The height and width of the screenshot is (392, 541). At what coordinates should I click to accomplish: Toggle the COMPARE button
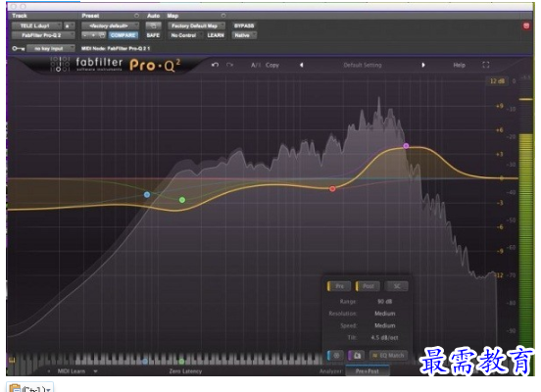[123, 35]
